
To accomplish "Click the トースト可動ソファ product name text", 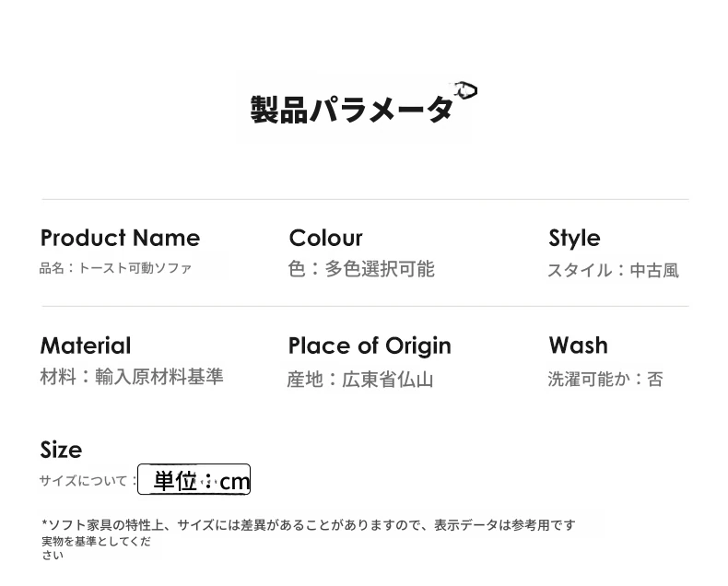I will (x=135, y=268).
